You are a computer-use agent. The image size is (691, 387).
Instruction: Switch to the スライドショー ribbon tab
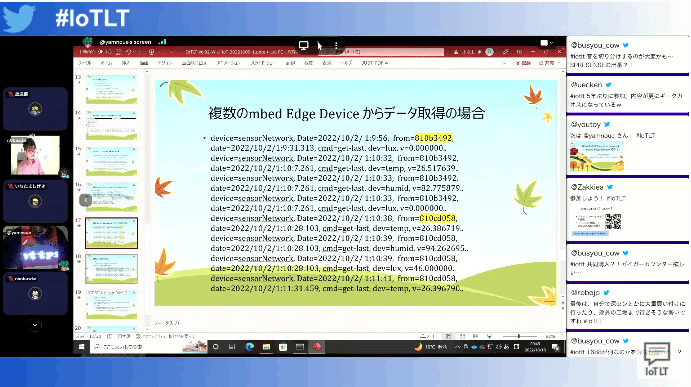(263, 63)
